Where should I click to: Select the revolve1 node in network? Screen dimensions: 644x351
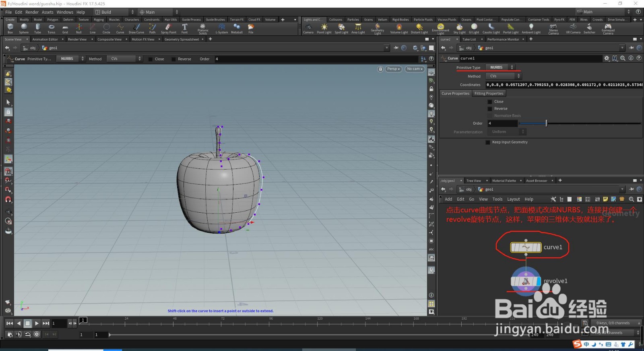(526, 281)
